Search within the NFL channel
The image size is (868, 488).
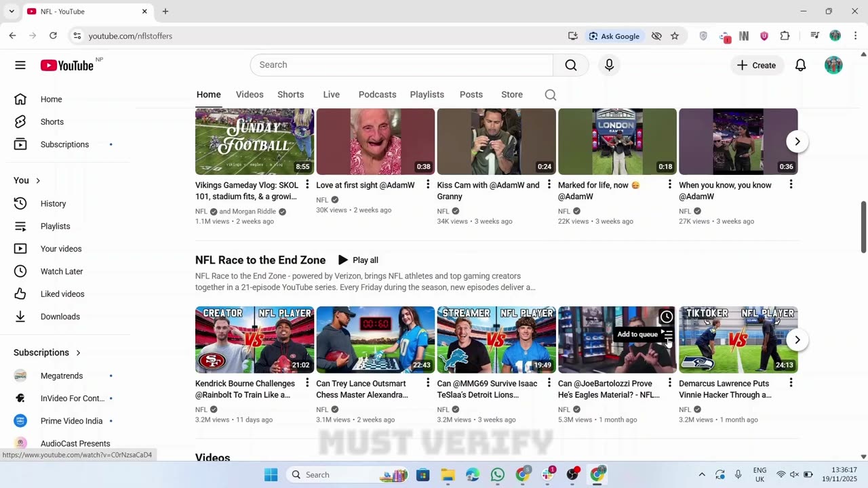551,95
